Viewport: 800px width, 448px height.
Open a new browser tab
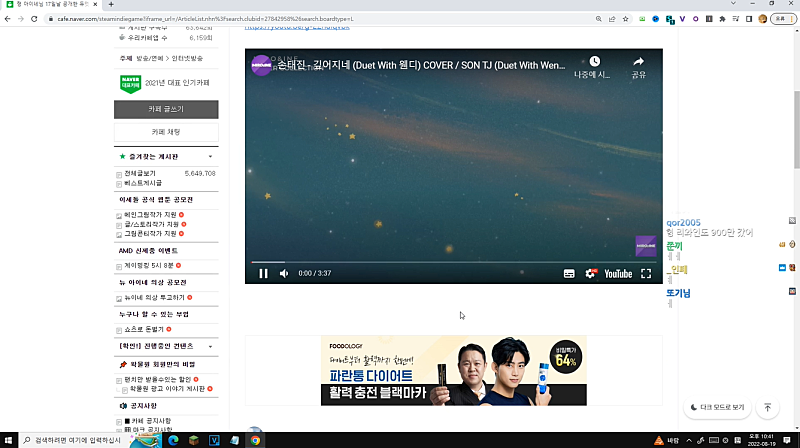(110, 5)
